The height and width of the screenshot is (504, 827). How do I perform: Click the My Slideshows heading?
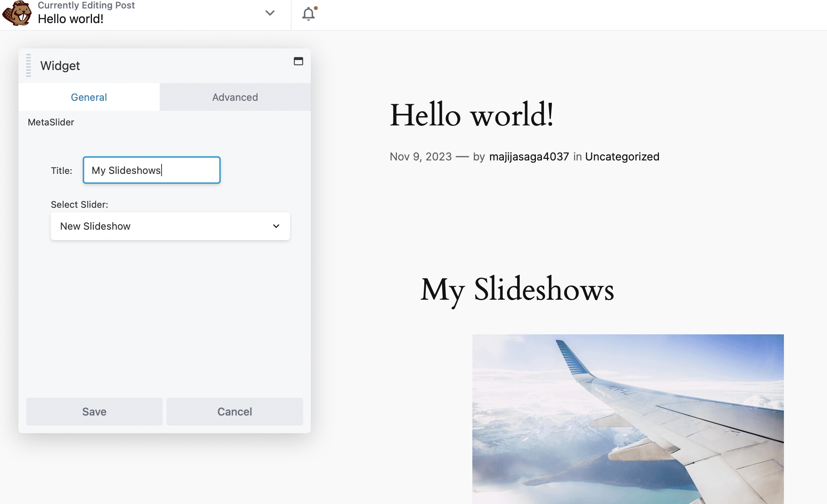tap(517, 289)
